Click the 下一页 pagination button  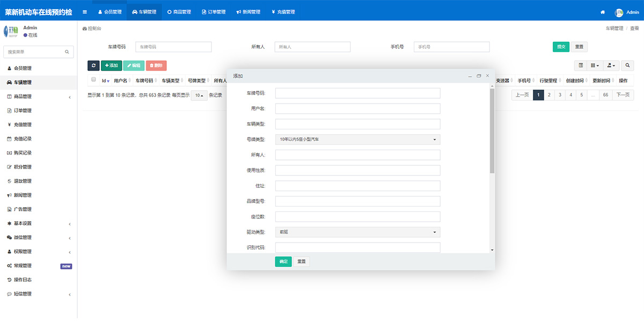click(x=623, y=95)
